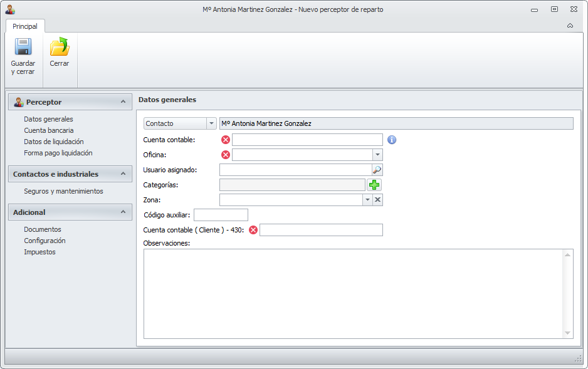588x369 pixels.
Task: Go to Datos de liquidación
Action: click(54, 142)
